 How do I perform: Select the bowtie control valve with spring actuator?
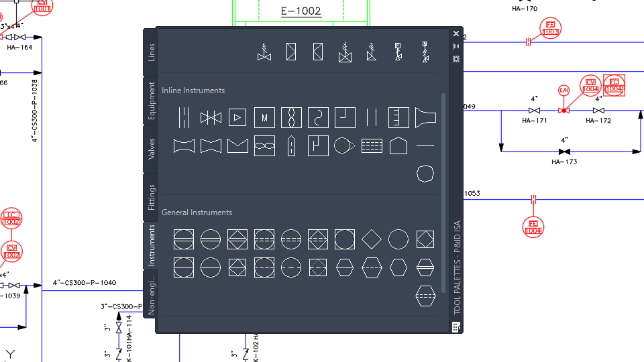[264, 52]
